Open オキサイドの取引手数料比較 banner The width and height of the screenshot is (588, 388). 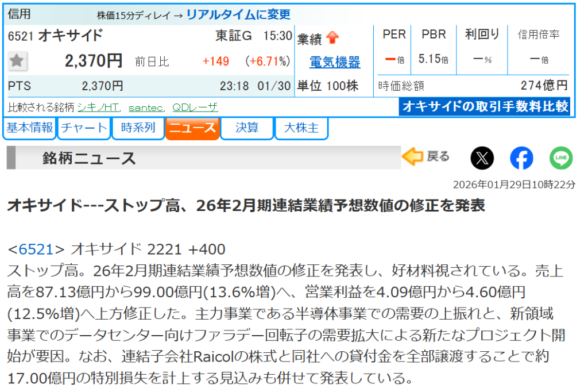484,106
